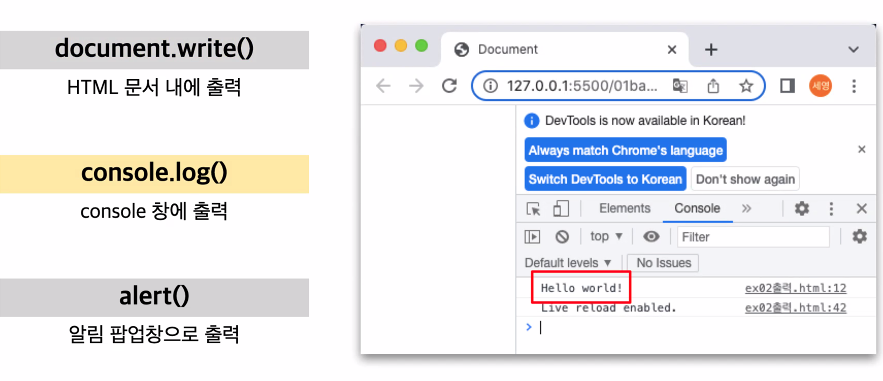Screen dimensions: 883x381
Task: Toggle the Chrome side panel
Action: tap(787, 86)
